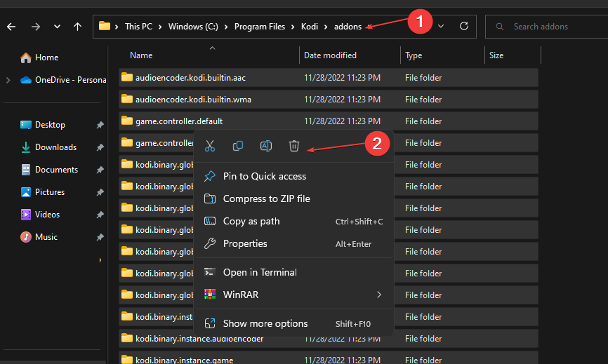
Task: Select kodi.binary.instance.audioencoder folder
Action: pyautogui.click(x=329, y=339)
